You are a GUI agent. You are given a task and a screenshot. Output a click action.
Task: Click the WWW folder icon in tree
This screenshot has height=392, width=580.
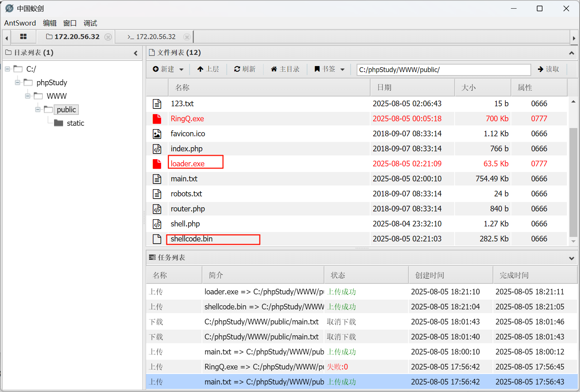(x=38, y=96)
